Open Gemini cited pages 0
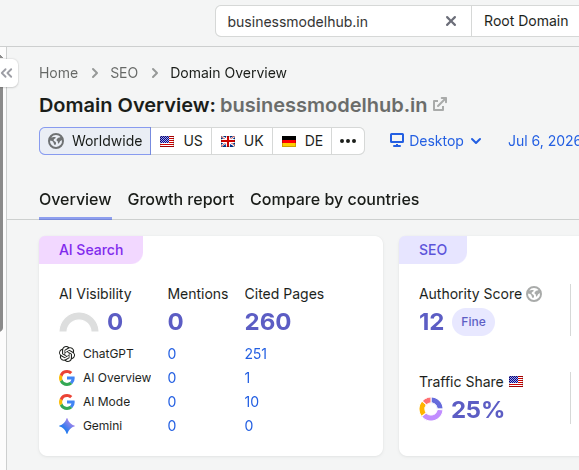This screenshot has height=470, width=579. pyautogui.click(x=249, y=426)
